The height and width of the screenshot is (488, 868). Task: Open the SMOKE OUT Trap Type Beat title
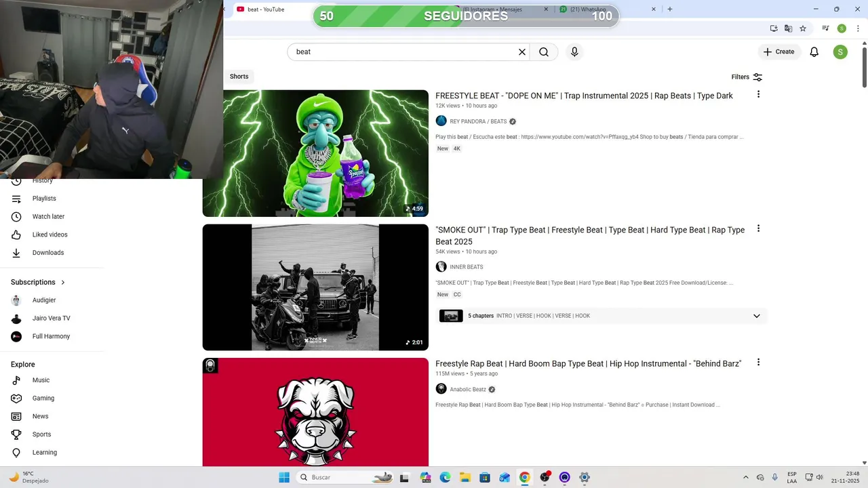(x=590, y=236)
